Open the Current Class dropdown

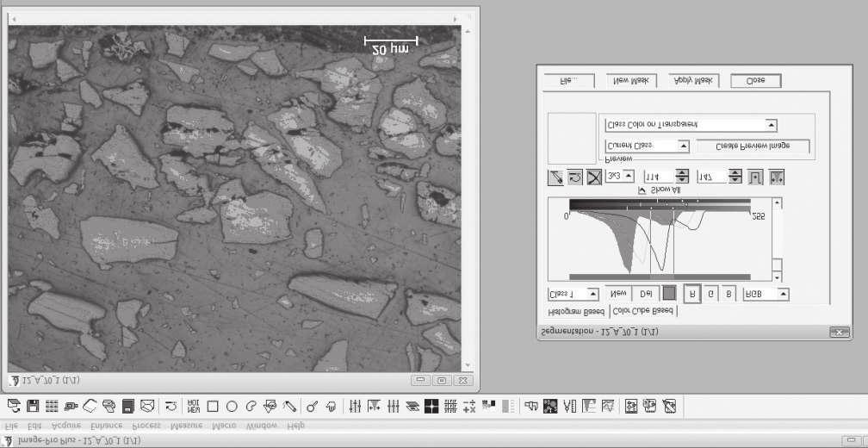click(x=647, y=146)
